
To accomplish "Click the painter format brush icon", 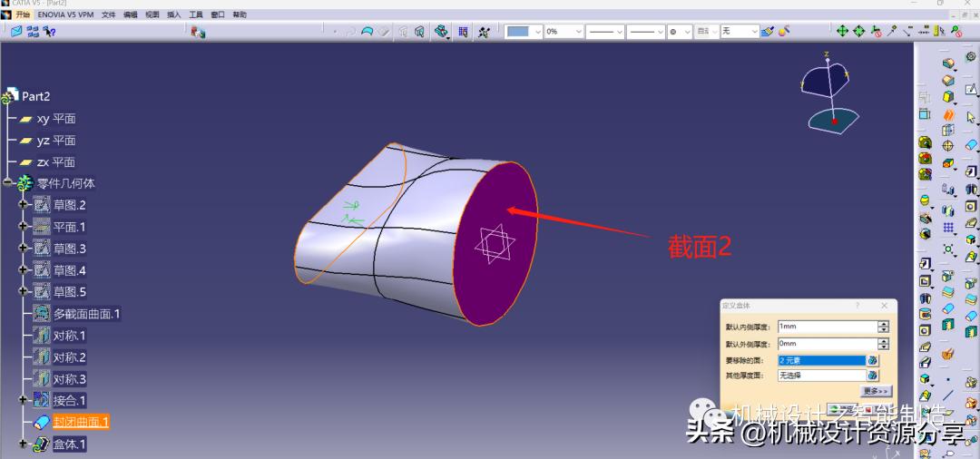I will click(x=769, y=31).
